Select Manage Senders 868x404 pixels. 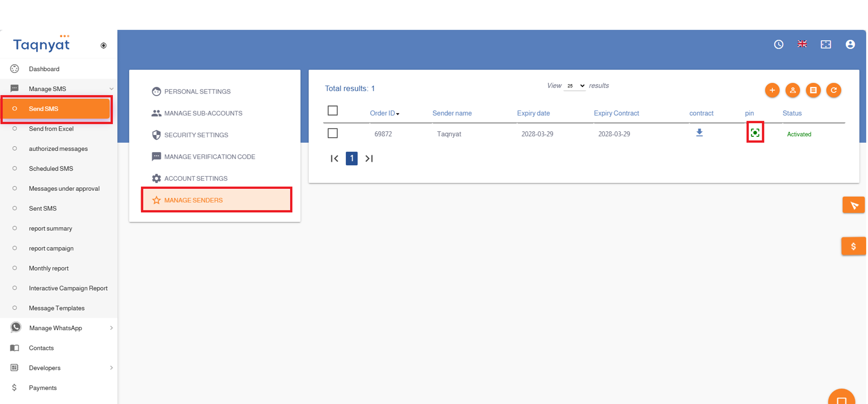coord(217,200)
